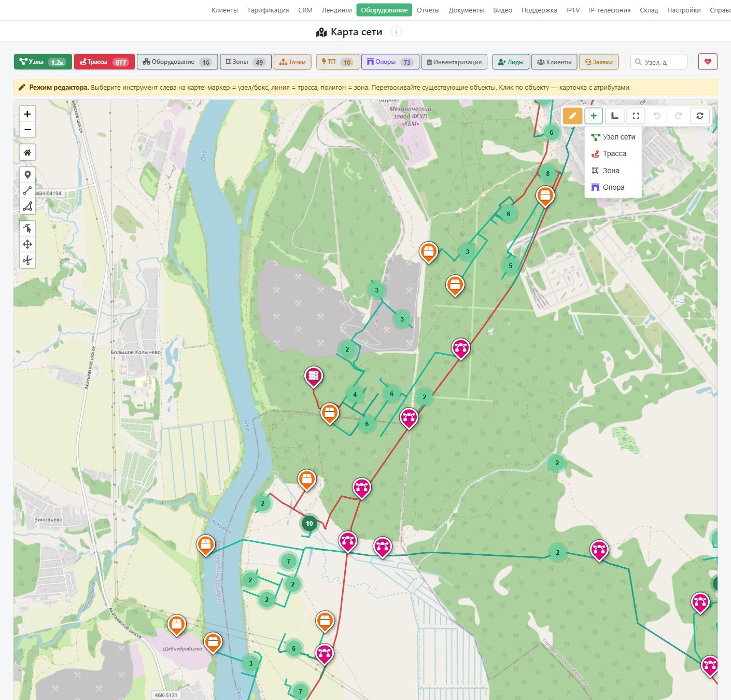This screenshot has width=731, height=700.
Task: Open the IP-телефония top menu
Action: [x=610, y=10]
